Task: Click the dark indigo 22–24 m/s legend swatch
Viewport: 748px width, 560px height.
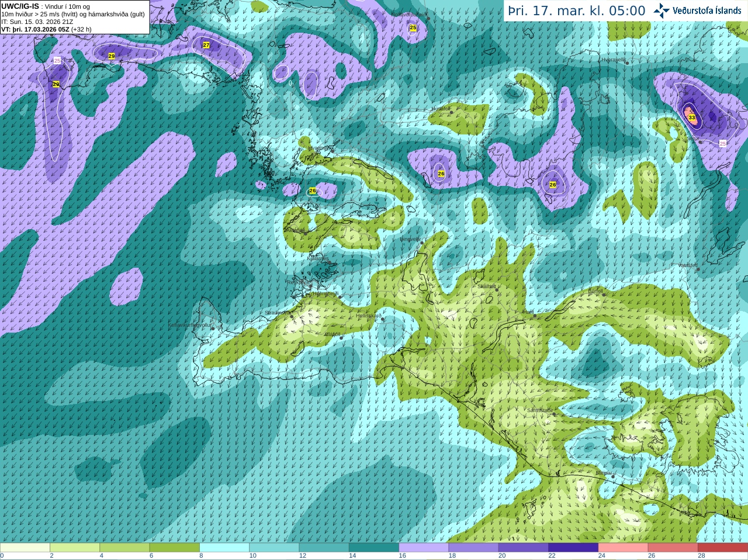Action: 573,548
